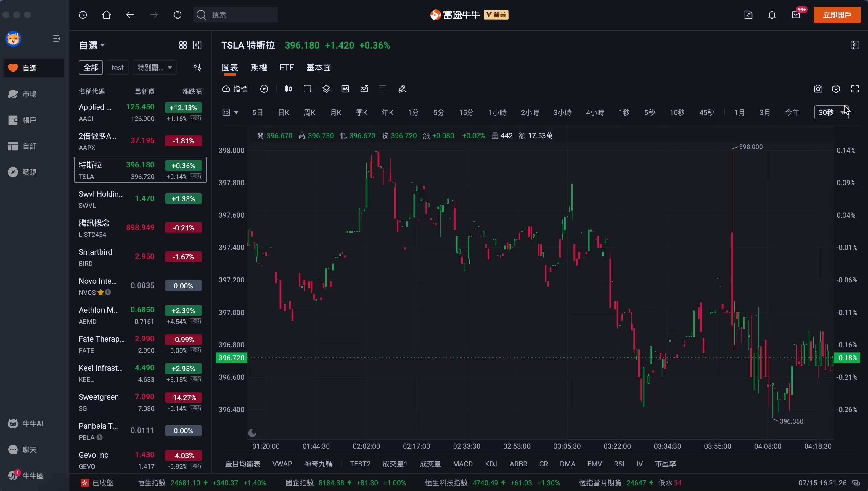Navigate back with the left arrow
This screenshot has height=491, width=868.
(x=130, y=15)
